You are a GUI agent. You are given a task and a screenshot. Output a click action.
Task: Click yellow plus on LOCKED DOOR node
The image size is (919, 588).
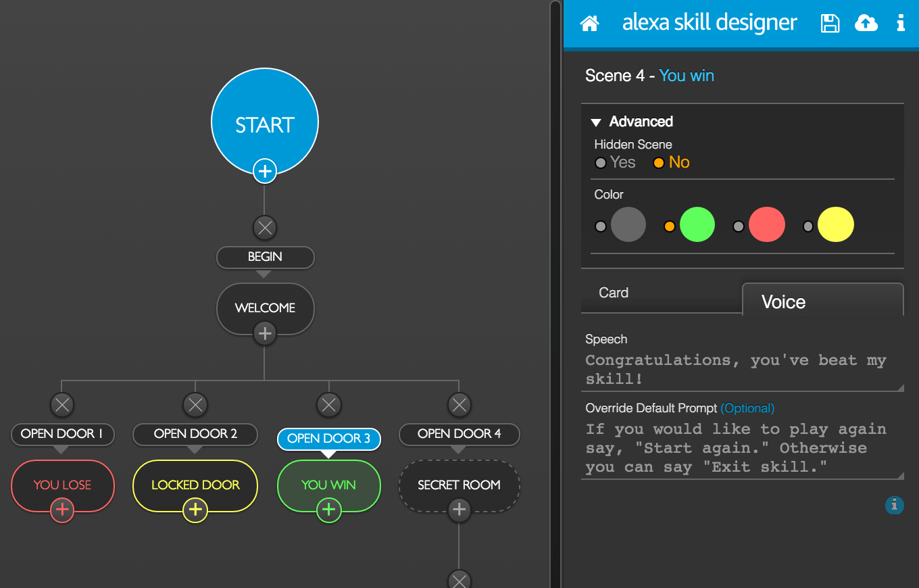click(x=195, y=510)
